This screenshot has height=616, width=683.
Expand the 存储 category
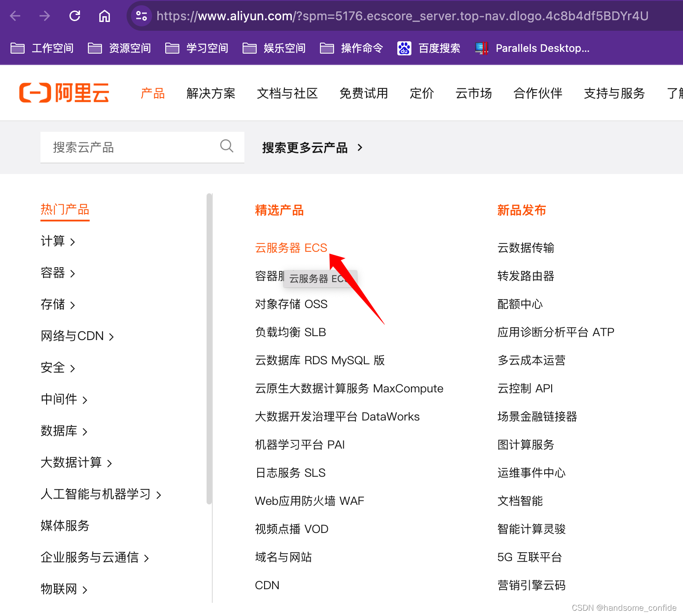pyautogui.click(x=58, y=304)
